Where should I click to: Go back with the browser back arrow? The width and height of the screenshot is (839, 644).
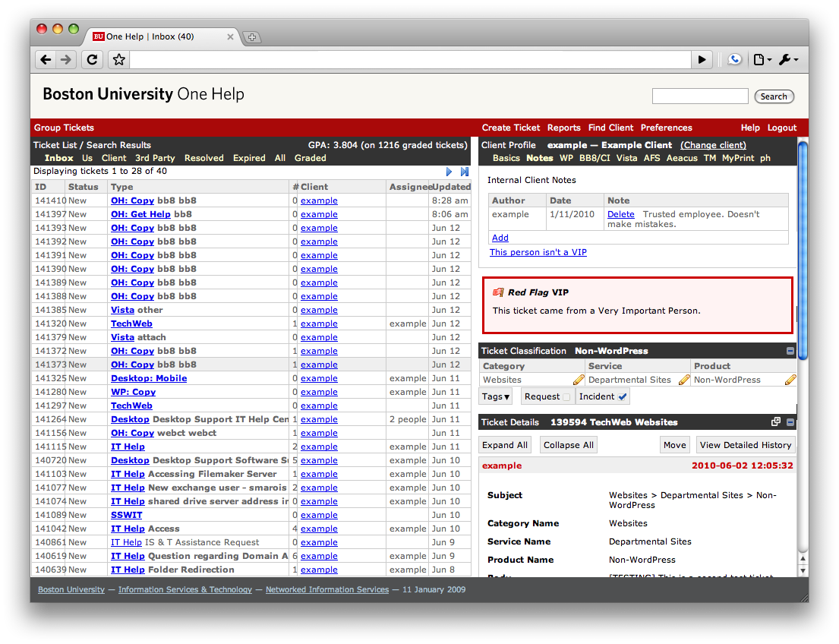pyautogui.click(x=46, y=59)
